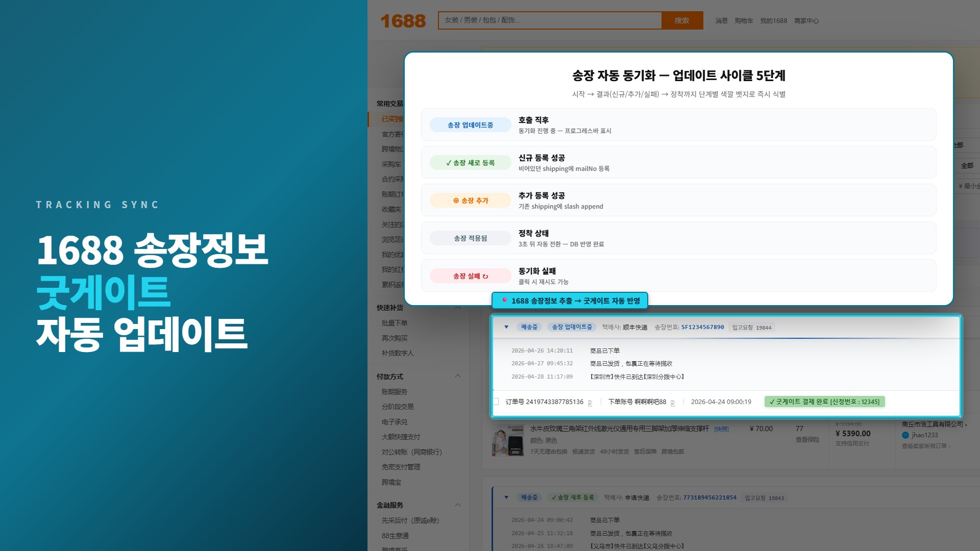Click tracking entry 2026-04-28 11:17:09 深圳分拨中心
The image size is (980, 551).
[598, 377]
